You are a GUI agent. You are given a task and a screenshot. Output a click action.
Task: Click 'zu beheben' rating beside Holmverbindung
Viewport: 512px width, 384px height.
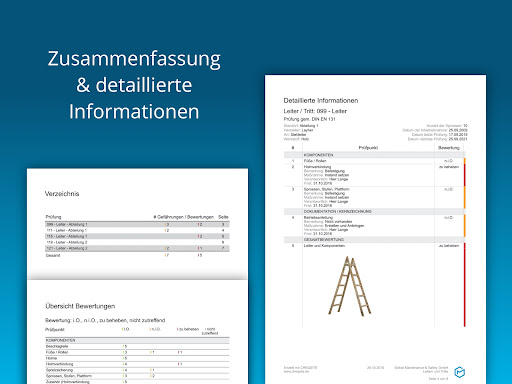[449, 167]
